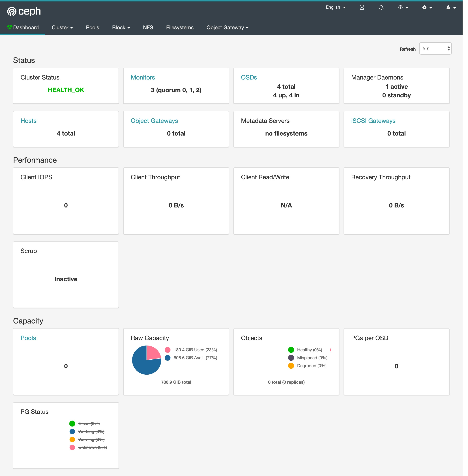The image size is (468, 476).
Task: Click the Ceph logo icon
Action: coord(12,11)
